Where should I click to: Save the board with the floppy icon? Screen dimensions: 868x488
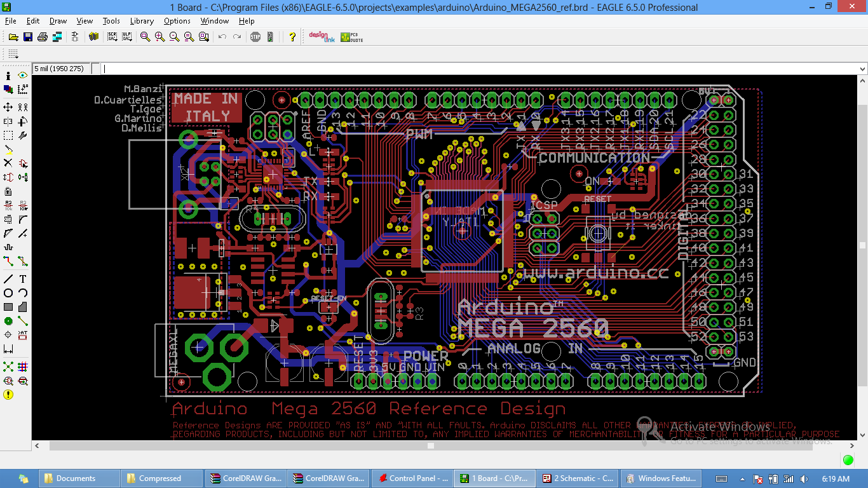28,37
